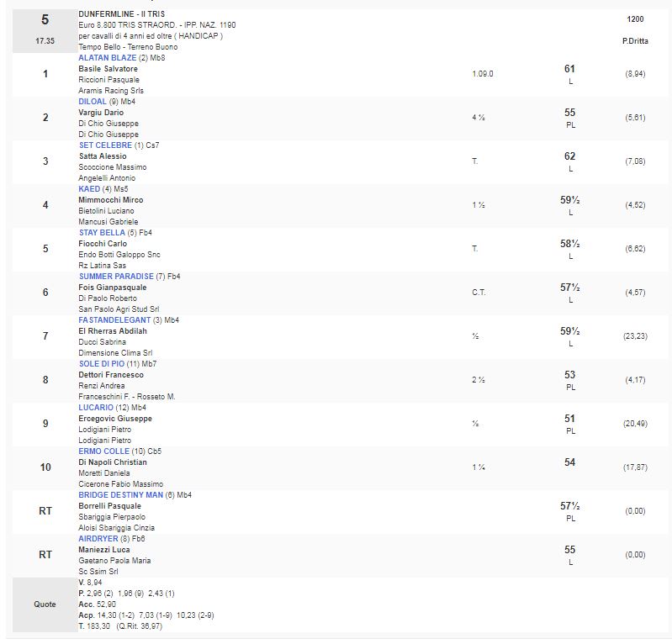The image size is (672, 644).
Task: Click the SUMMER PARADISE horse link
Action: click(116, 276)
